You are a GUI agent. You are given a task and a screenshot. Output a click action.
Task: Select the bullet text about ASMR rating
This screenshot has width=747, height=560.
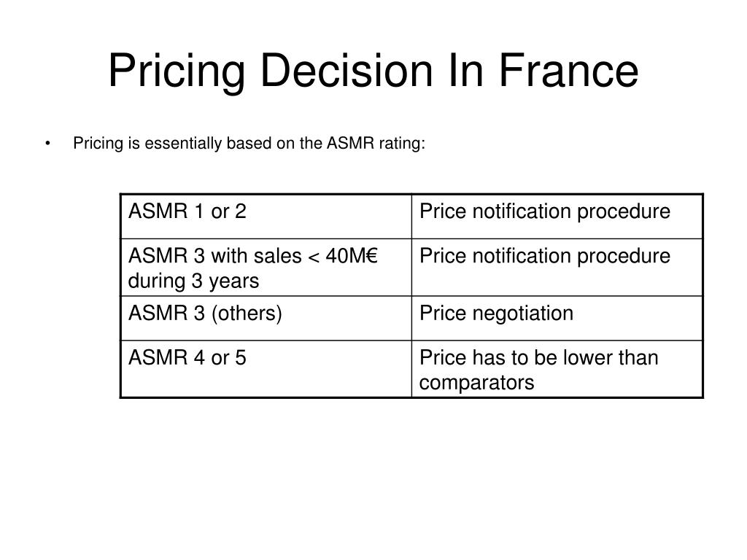pos(249,144)
